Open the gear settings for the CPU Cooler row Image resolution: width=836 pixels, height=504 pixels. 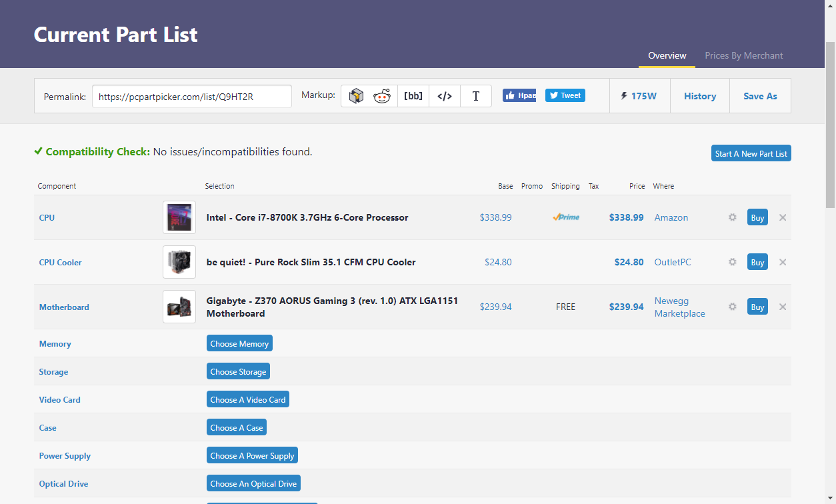(x=733, y=262)
